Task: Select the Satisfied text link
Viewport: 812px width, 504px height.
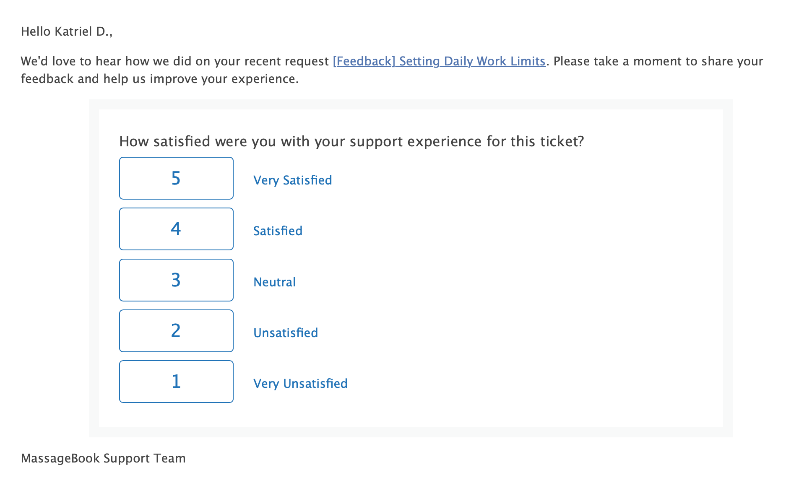Action: (x=278, y=231)
